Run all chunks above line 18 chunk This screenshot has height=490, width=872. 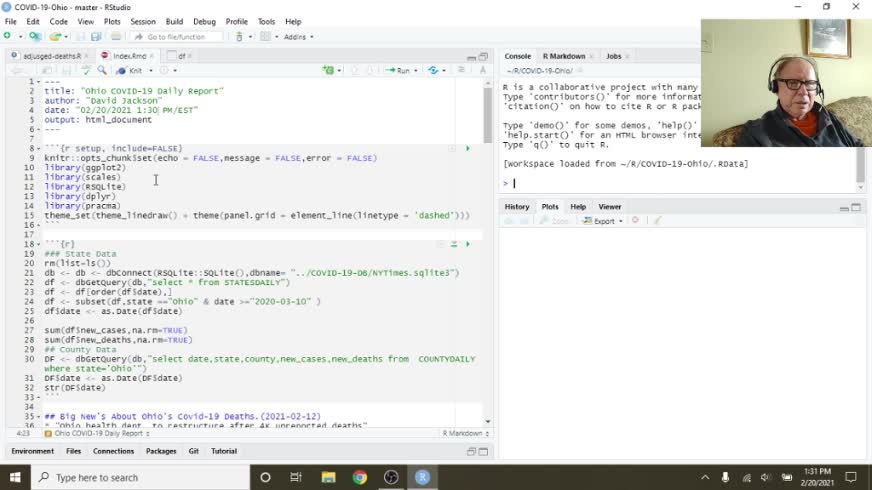coord(454,244)
